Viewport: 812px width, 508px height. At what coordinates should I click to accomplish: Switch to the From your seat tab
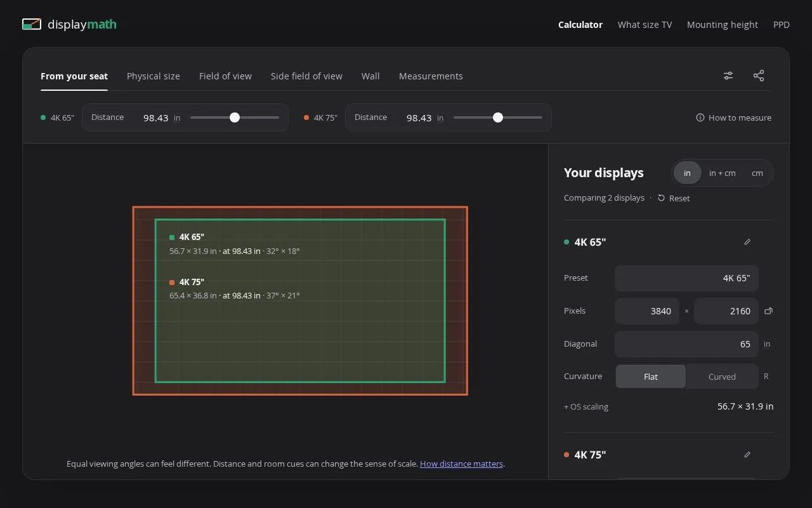click(x=74, y=76)
